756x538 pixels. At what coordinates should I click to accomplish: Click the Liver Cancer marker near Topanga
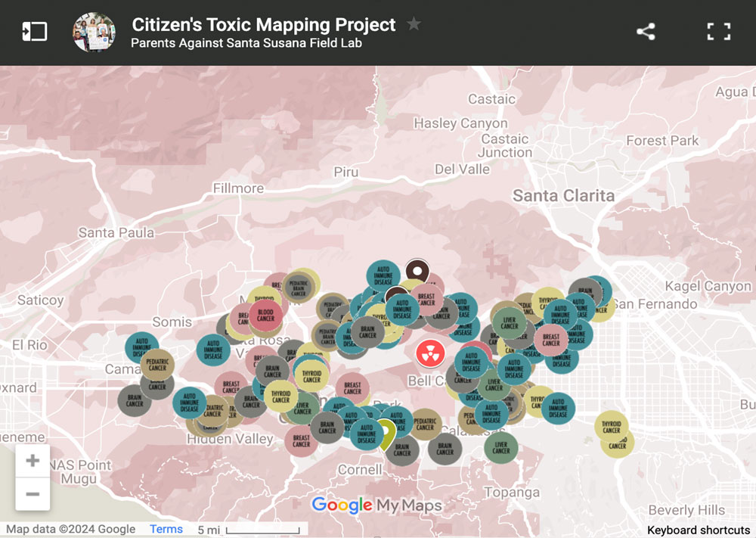point(500,448)
